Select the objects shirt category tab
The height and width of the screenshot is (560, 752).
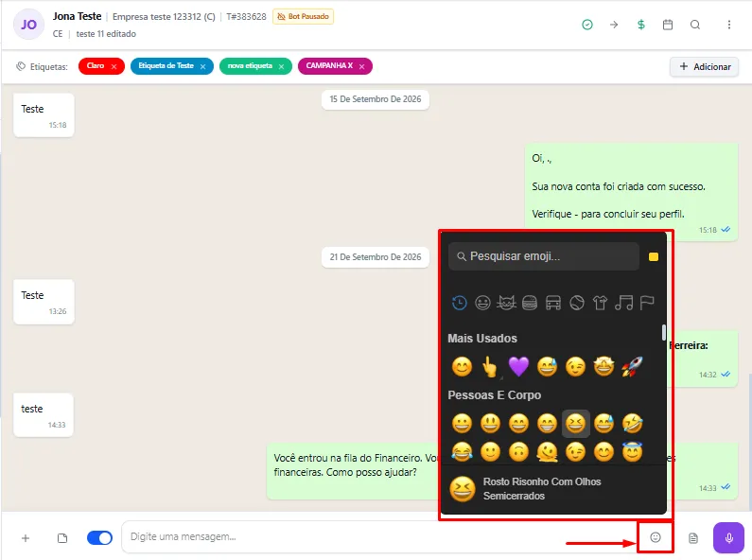[x=600, y=303]
